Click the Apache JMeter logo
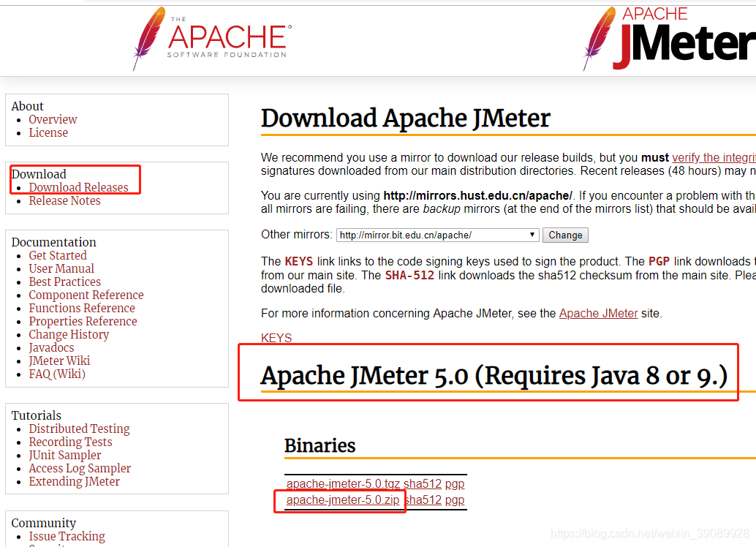This screenshot has height=547, width=756. pos(669,39)
